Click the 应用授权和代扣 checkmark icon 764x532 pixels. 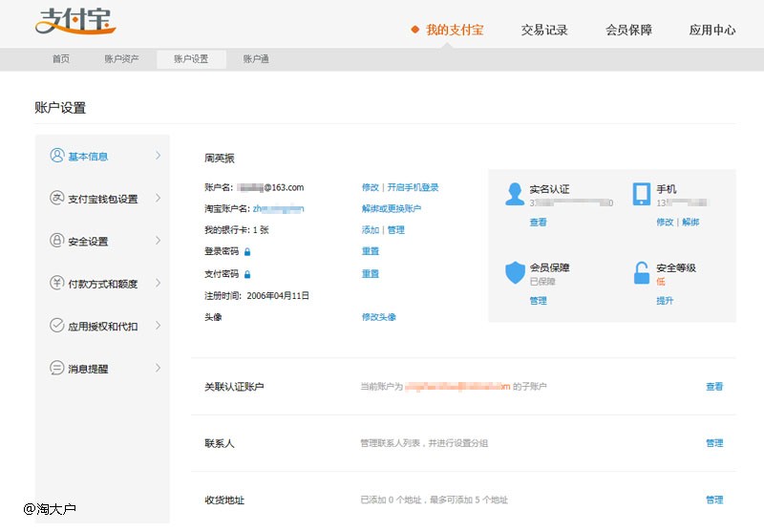coord(57,325)
